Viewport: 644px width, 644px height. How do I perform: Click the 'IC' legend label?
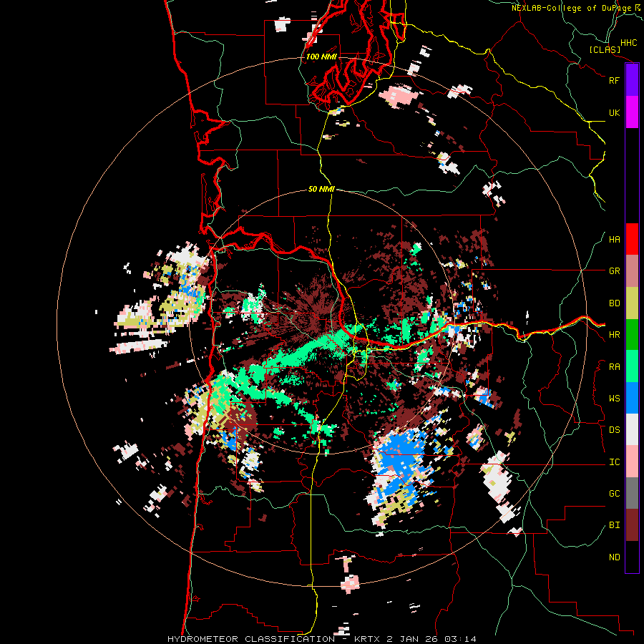(614, 462)
